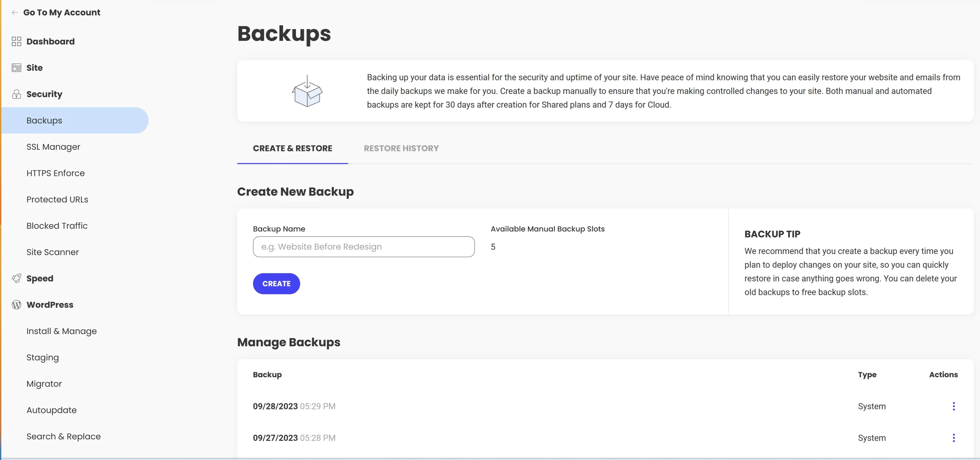
Task: Navigate to SSL Manager
Action: pyautogui.click(x=53, y=146)
